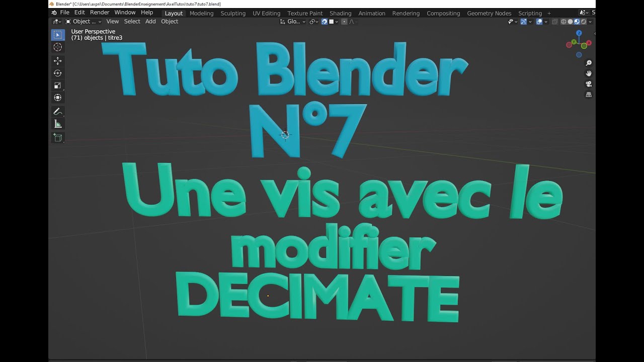Image resolution: width=644 pixels, height=362 pixels.
Task: Toggle viewport overlays display
Action: (539, 22)
